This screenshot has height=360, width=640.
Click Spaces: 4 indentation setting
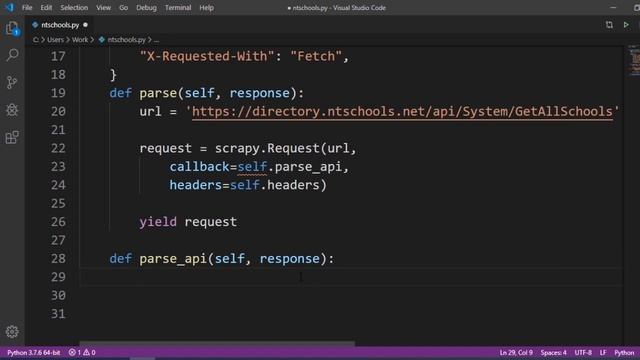point(553,352)
